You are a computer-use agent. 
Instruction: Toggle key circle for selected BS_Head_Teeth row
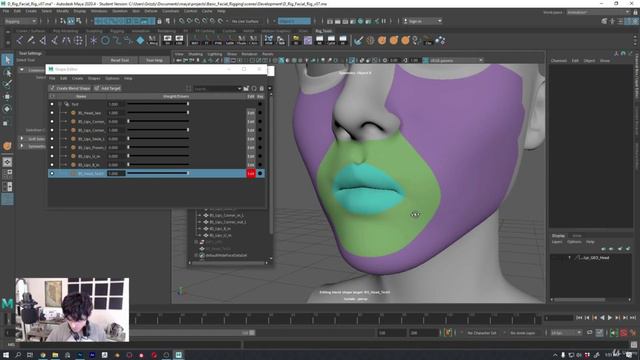(260, 173)
